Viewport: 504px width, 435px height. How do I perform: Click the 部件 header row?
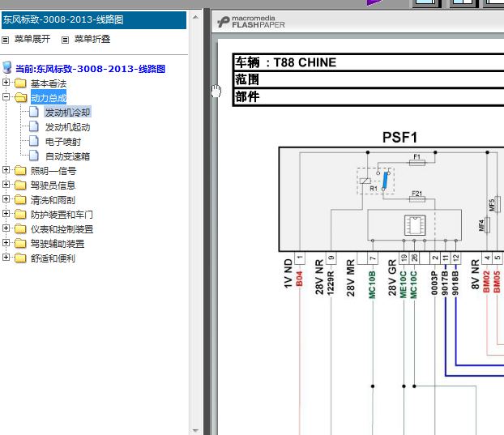coord(369,96)
